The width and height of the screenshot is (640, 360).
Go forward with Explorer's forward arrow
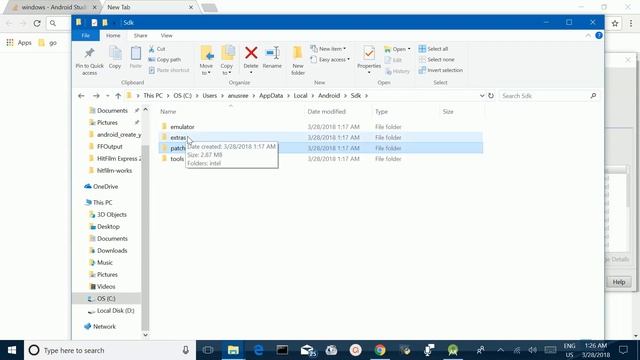(96, 96)
